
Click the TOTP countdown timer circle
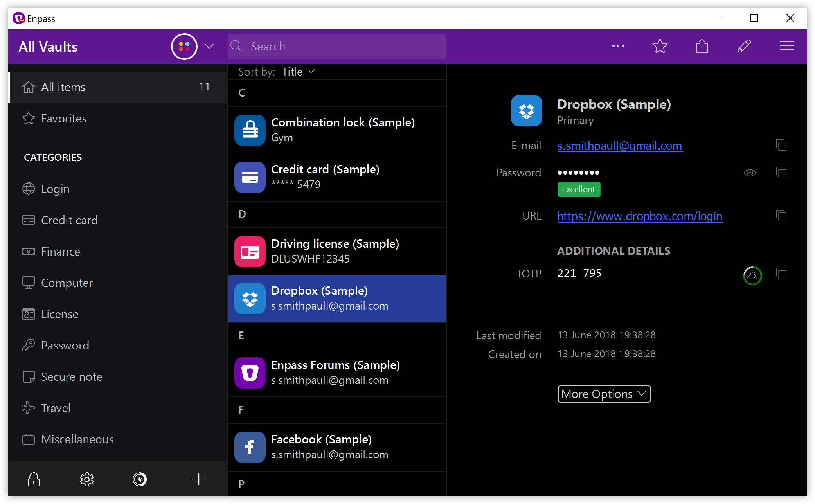[x=752, y=275]
